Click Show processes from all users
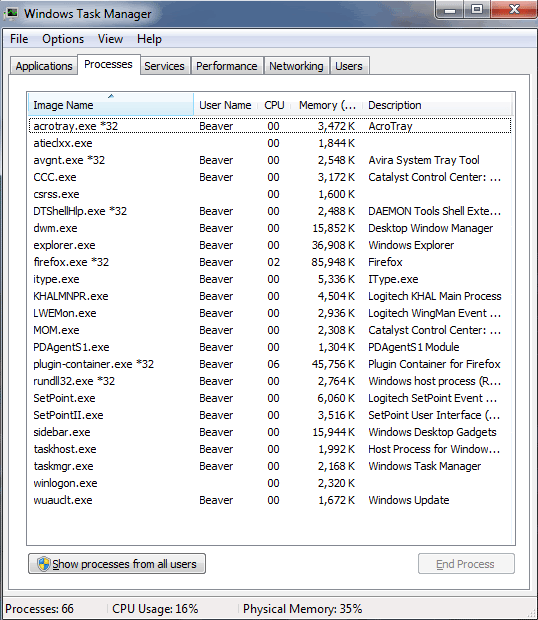The height and width of the screenshot is (620, 538). (117, 564)
